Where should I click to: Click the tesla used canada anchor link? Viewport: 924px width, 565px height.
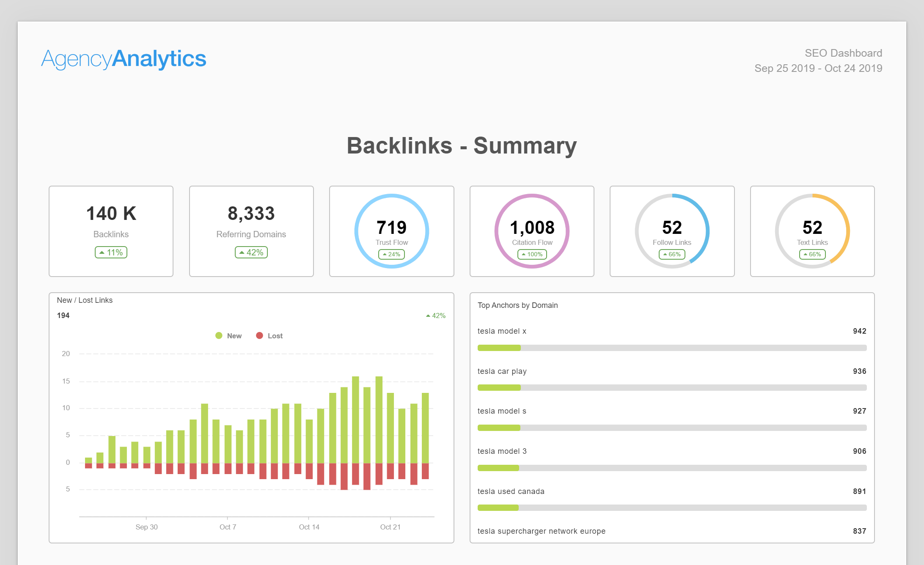pyautogui.click(x=511, y=491)
